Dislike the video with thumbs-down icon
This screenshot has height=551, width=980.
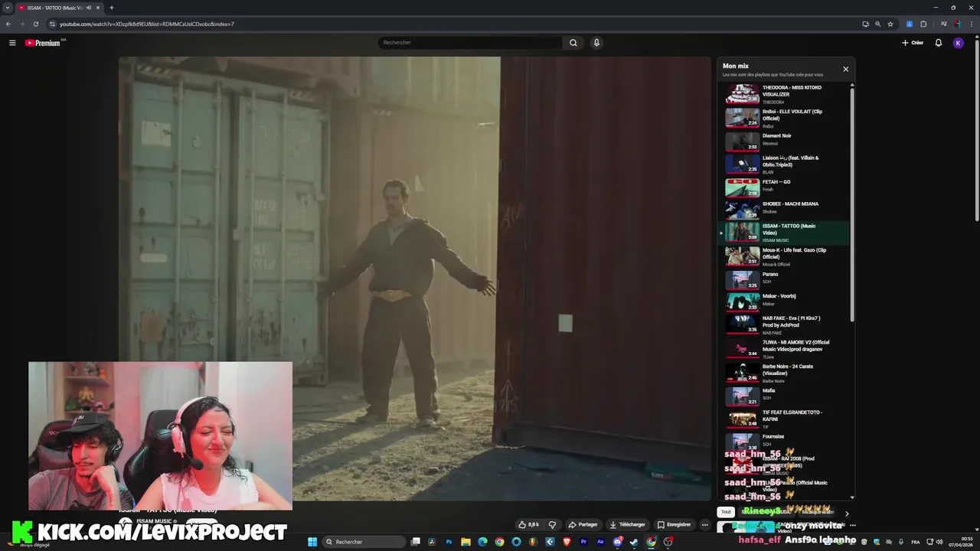pyautogui.click(x=552, y=525)
